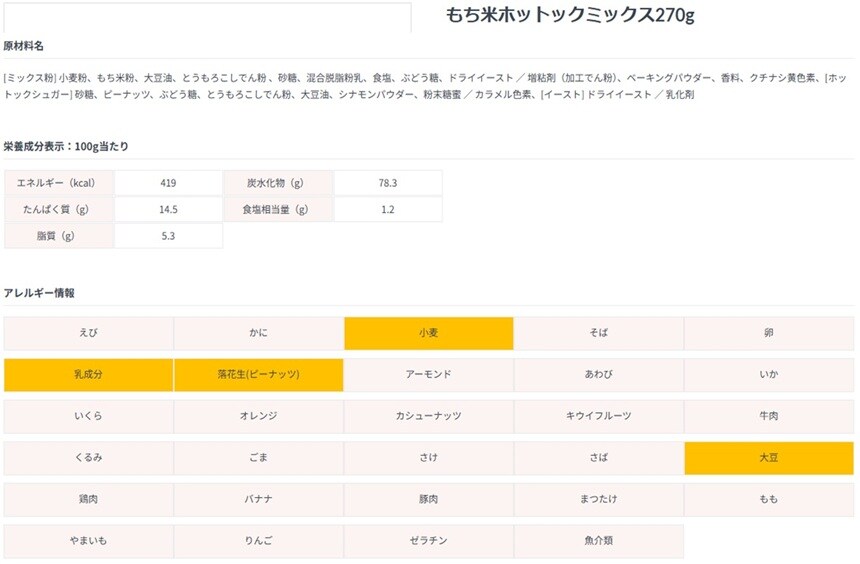Click the そば allergen cell
Viewport: 860px width, 564px height.
click(x=598, y=333)
